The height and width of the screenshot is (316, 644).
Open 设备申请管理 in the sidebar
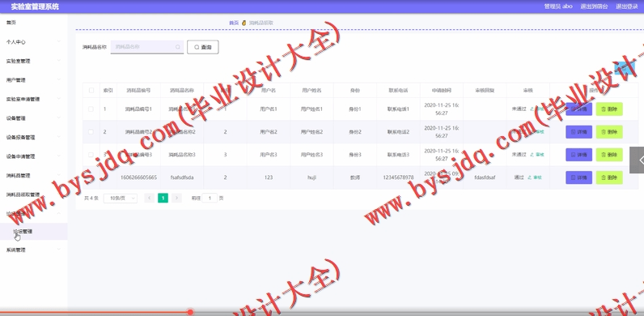(x=20, y=156)
